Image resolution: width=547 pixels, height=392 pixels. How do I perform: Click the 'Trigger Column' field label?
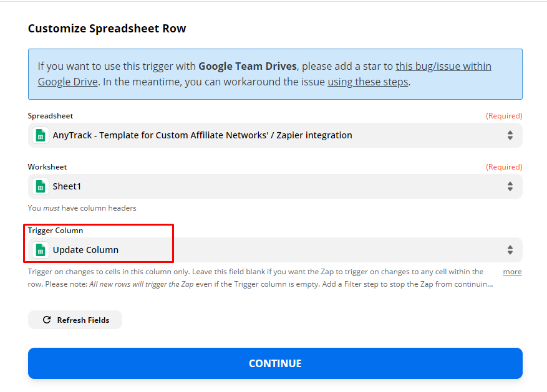click(56, 231)
